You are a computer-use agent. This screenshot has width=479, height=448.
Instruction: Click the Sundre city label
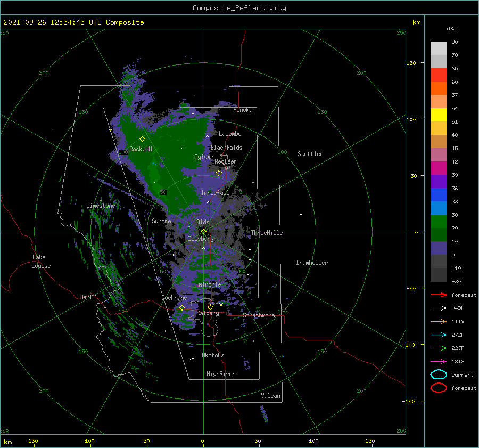[161, 221]
